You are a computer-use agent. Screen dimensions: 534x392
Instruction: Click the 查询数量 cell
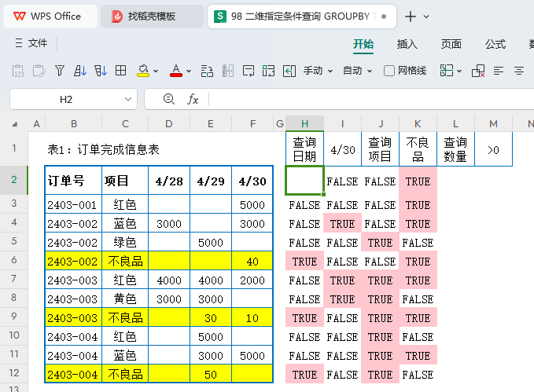click(455, 149)
